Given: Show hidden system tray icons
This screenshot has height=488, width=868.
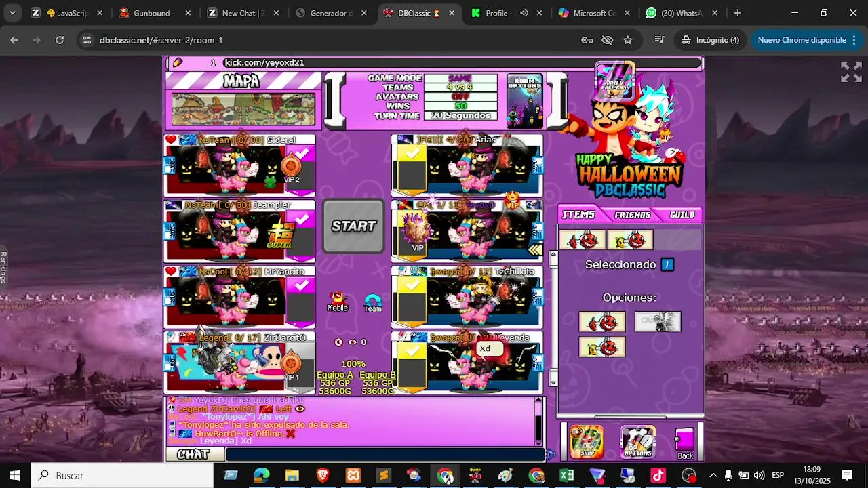Looking at the screenshot, I should [x=713, y=475].
